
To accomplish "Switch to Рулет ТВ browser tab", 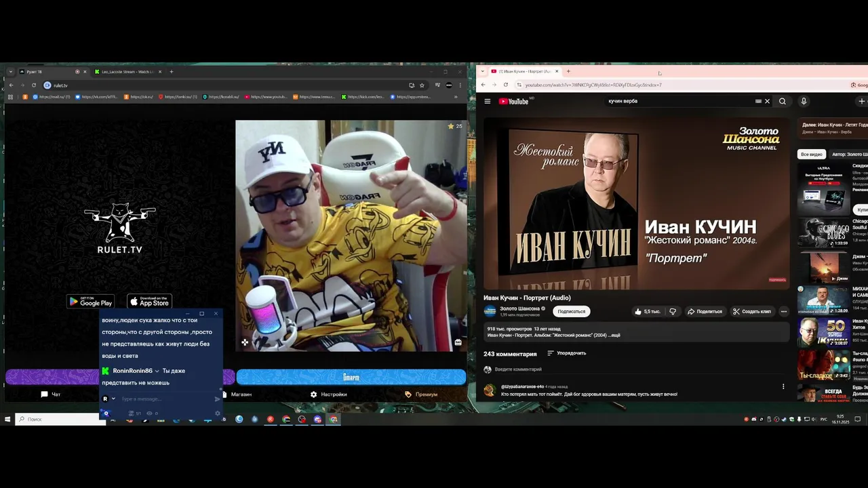I will [x=52, y=72].
